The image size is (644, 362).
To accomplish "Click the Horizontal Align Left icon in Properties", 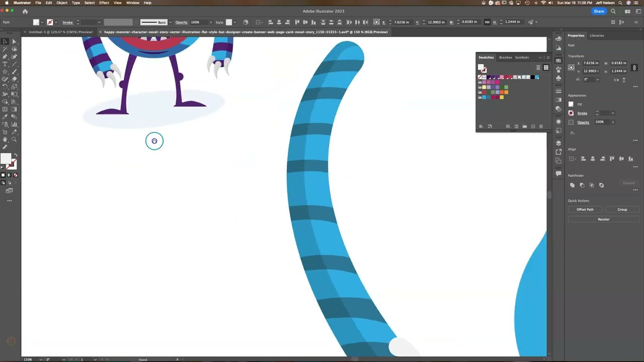I will 583,158.
